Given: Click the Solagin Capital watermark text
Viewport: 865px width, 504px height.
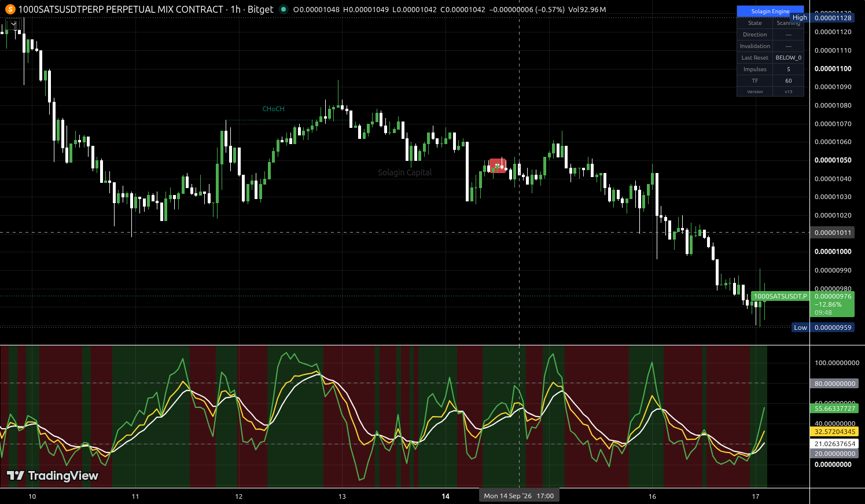Looking at the screenshot, I should [405, 172].
